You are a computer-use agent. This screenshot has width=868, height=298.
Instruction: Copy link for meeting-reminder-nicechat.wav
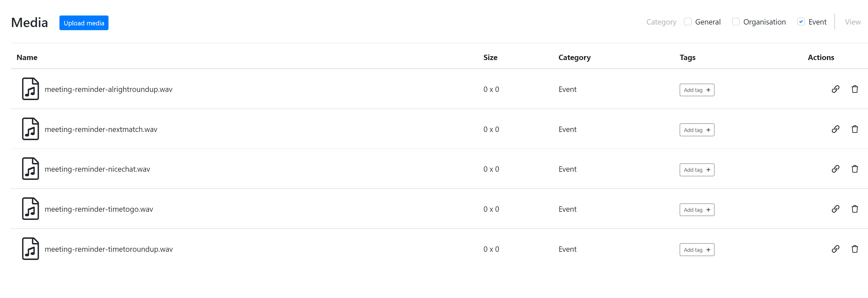835,169
